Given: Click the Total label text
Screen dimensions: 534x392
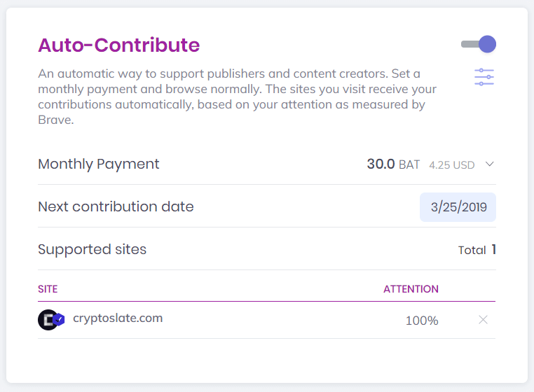Looking at the screenshot, I should (472, 250).
